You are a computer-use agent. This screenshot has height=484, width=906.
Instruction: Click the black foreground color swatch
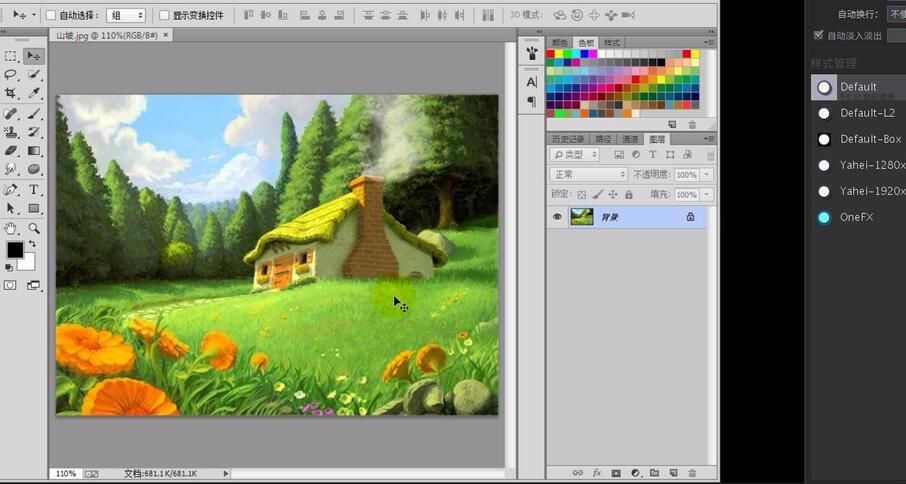15,250
